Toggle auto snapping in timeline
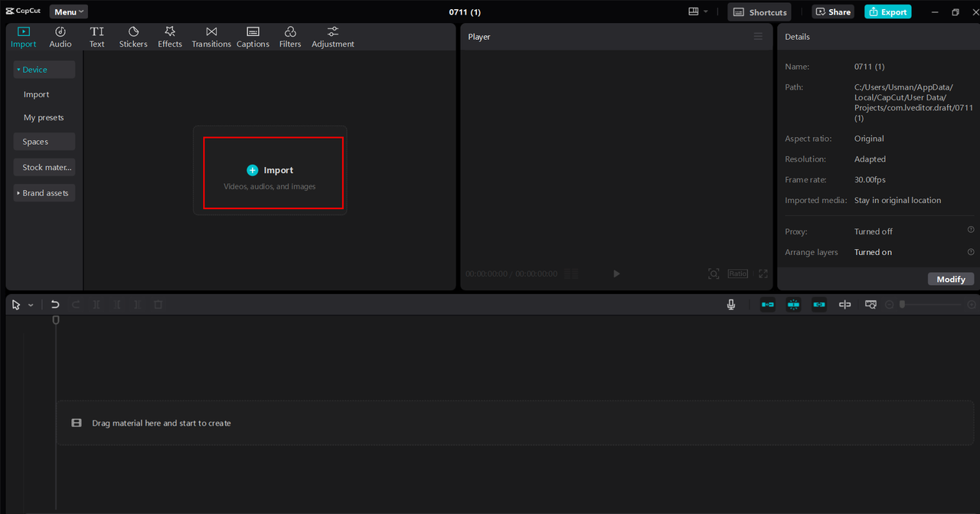Viewport: 980px width, 514px height. coord(793,304)
